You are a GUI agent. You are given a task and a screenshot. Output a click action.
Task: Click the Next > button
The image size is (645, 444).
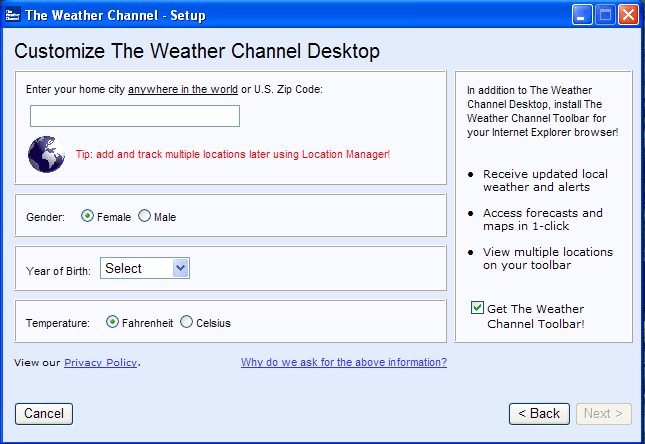point(603,414)
